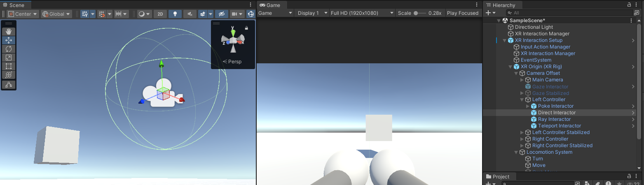644x185 pixels.
Task: Toggle scene lighting bulb
Action: tap(175, 14)
